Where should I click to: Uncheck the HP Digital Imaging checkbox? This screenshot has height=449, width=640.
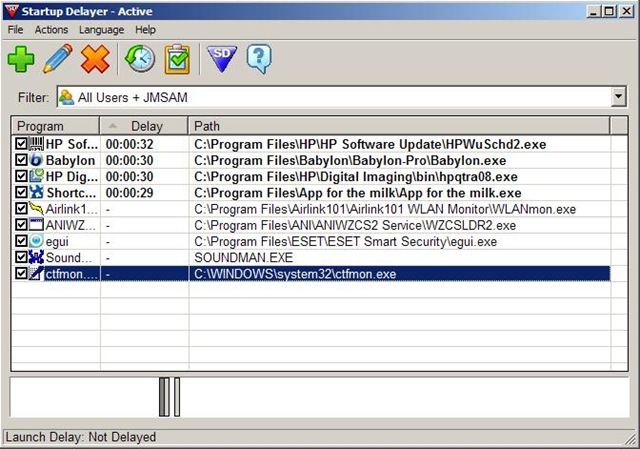point(21,176)
